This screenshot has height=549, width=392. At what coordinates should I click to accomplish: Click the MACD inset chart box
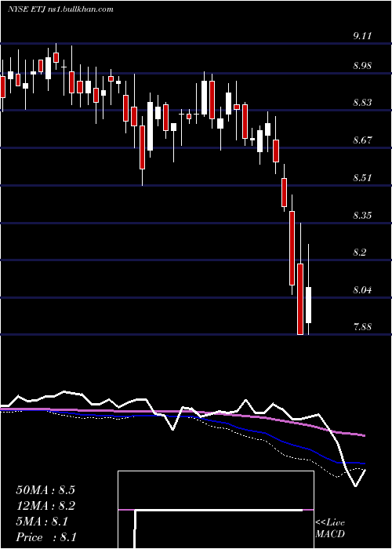(216, 510)
